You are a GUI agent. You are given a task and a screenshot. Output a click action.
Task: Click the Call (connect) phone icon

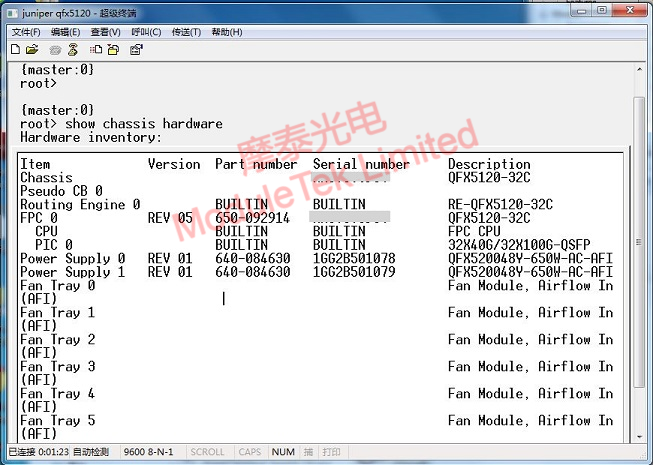click(56, 49)
